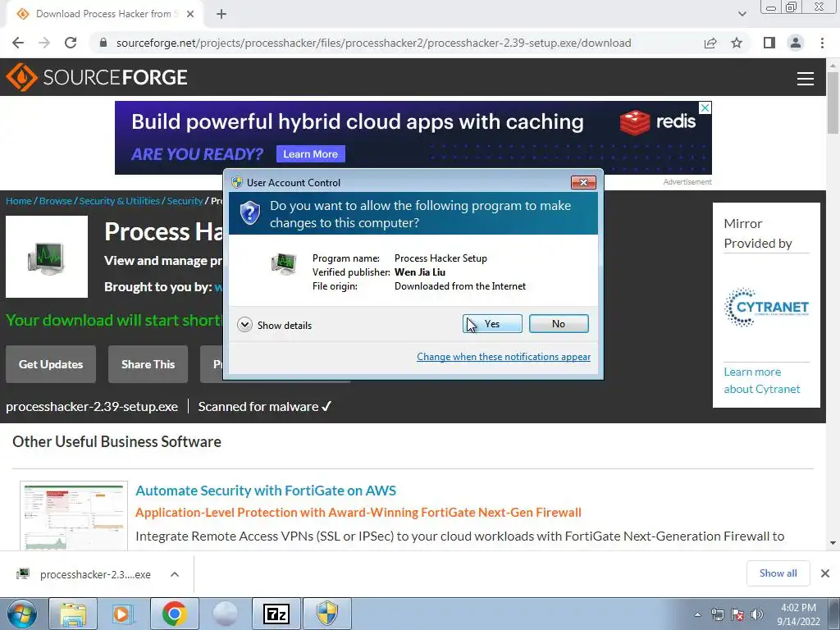The image size is (840, 630).
Task: Share this page using the share icon
Action: point(710,43)
